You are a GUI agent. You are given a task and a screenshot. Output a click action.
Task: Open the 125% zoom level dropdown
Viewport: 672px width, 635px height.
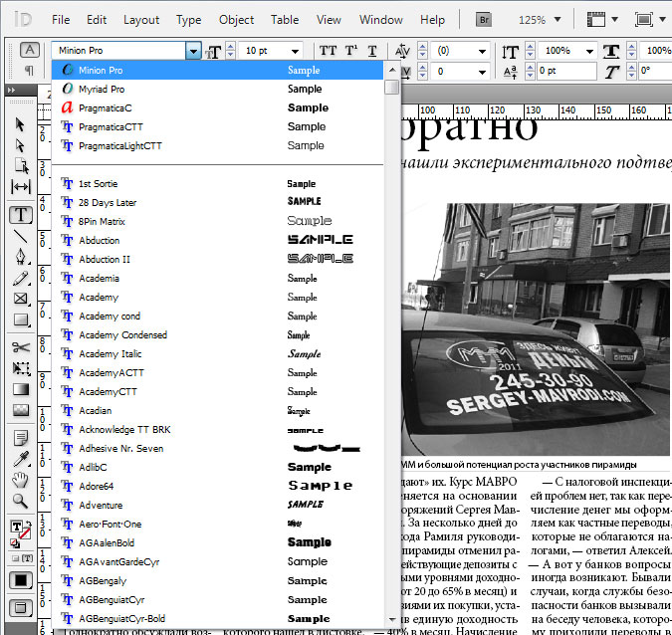[558, 20]
